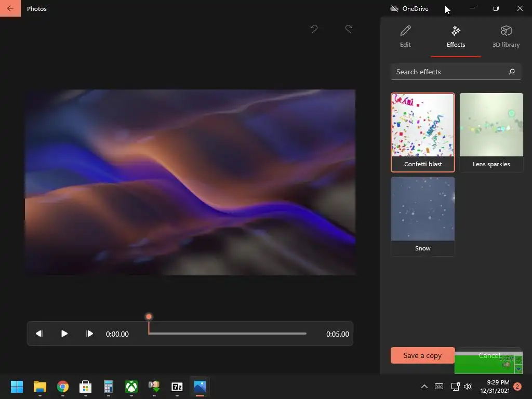Click the video preview image
Viewport: 532px width, 399px height.
coord(190,182)
